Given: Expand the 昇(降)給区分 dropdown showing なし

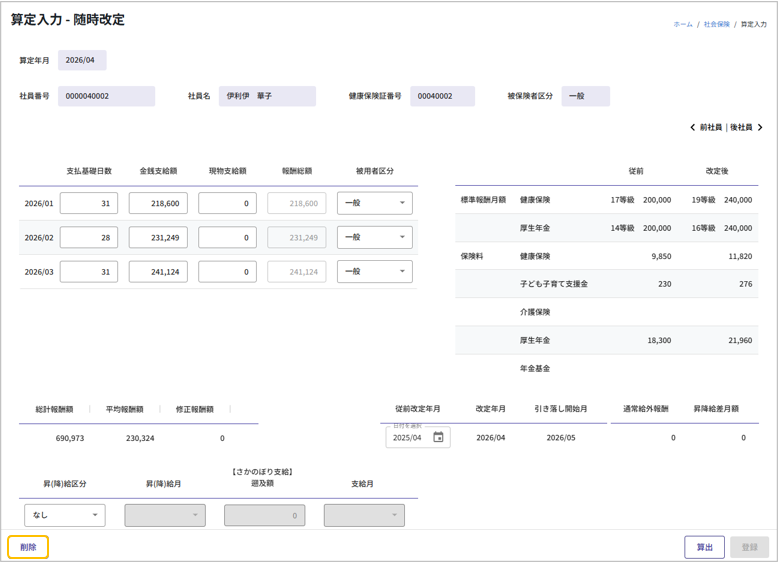Looking at the screenshot, I should tap(64, 515).
